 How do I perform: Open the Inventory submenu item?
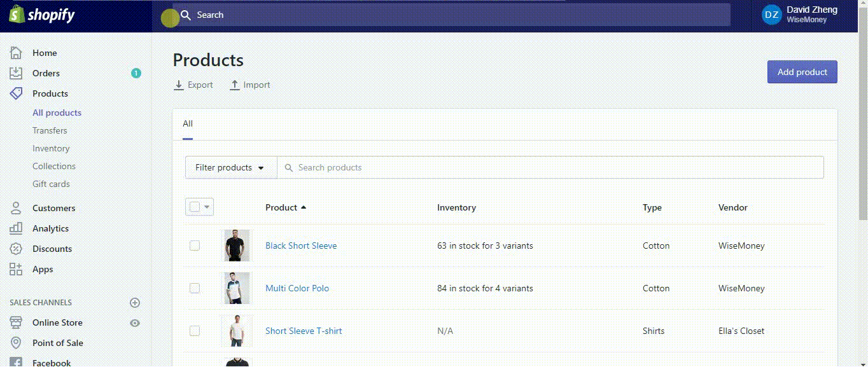point(51,148)
